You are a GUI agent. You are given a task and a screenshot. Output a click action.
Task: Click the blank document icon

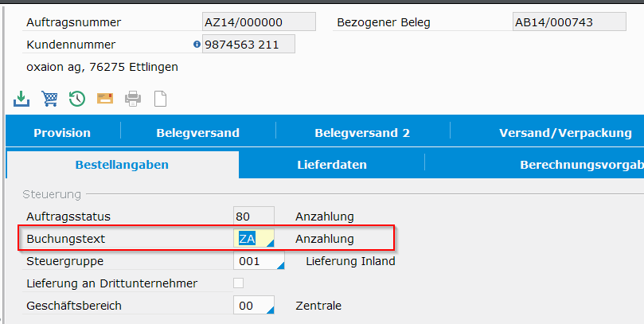pos(160,99)
